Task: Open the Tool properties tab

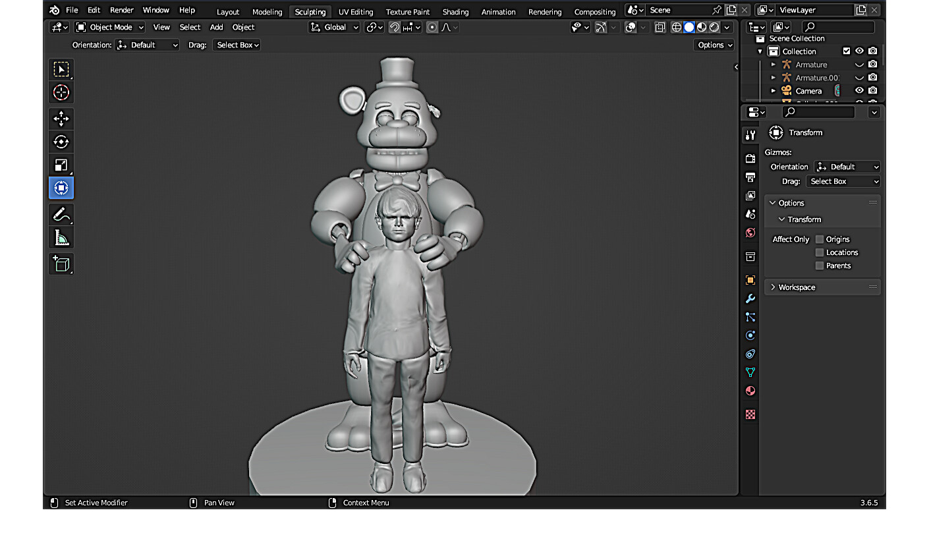Action: 750,135
